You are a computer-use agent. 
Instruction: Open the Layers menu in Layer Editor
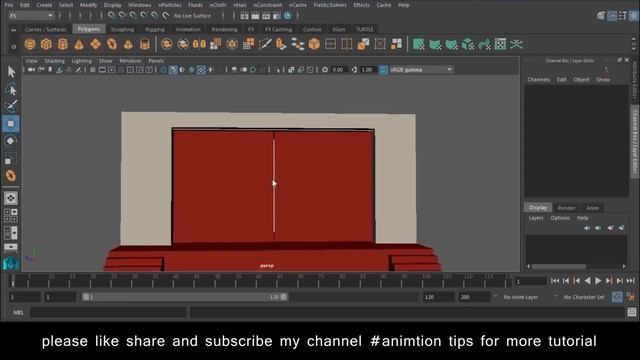(536, 218)
